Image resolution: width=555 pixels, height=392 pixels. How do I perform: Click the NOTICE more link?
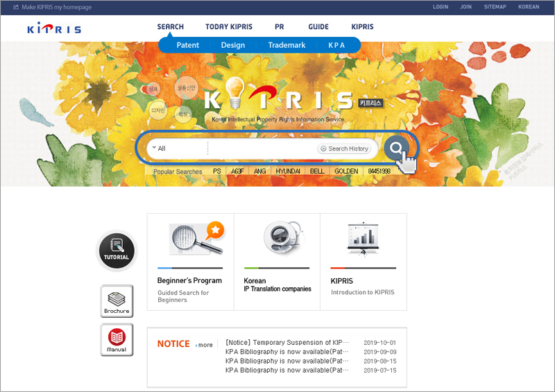tap(204, 345)
